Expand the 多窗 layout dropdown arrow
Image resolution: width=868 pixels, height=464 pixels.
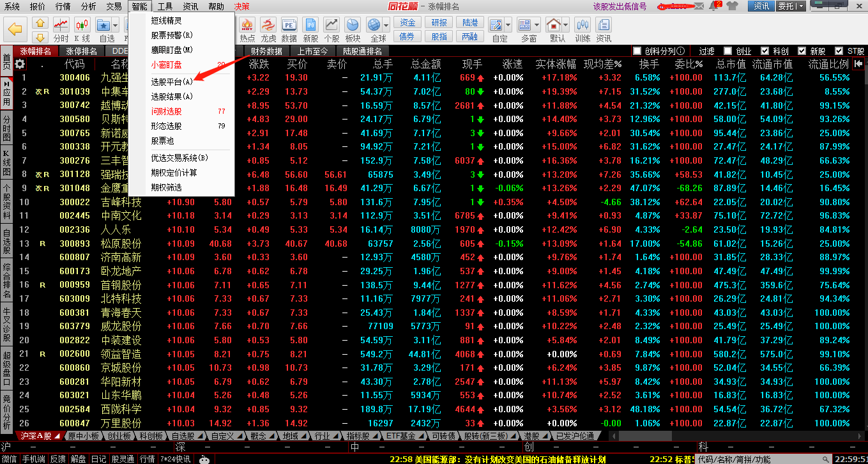click(x=538, y=25)
